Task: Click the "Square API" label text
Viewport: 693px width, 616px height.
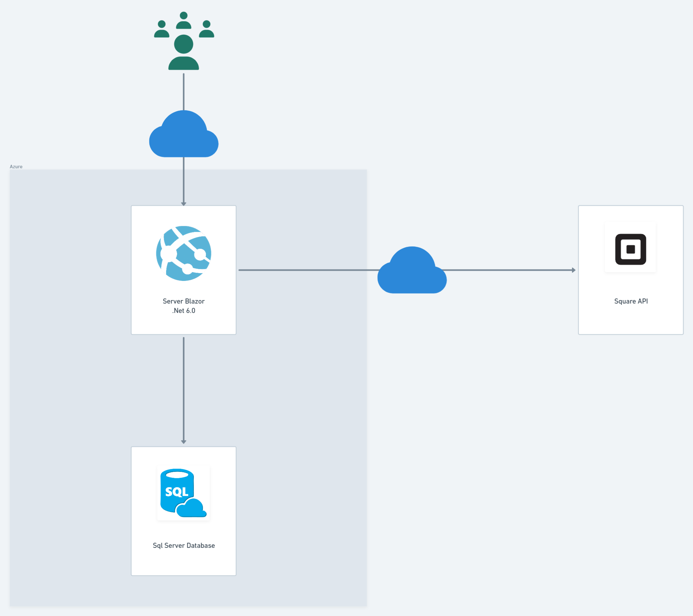Action: coord(631,301)
